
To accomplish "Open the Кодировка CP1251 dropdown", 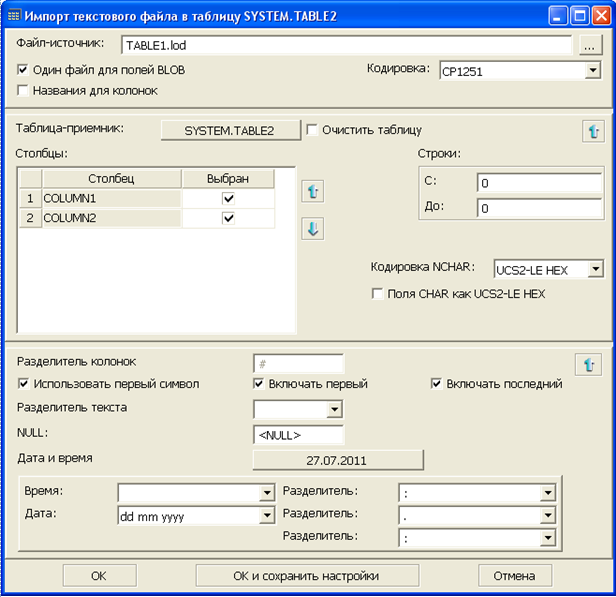I will (593, 71).
